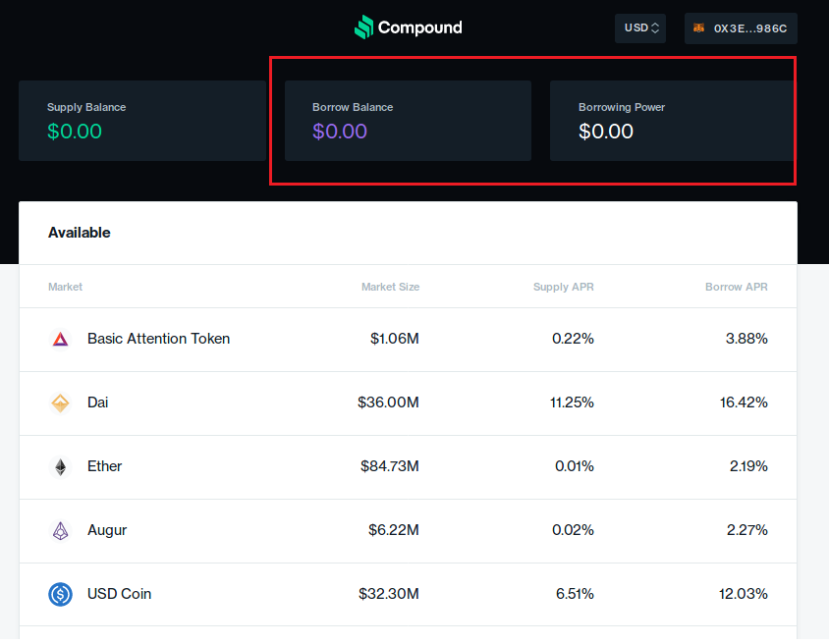Click the $36.00M market size value

[388, 402]
